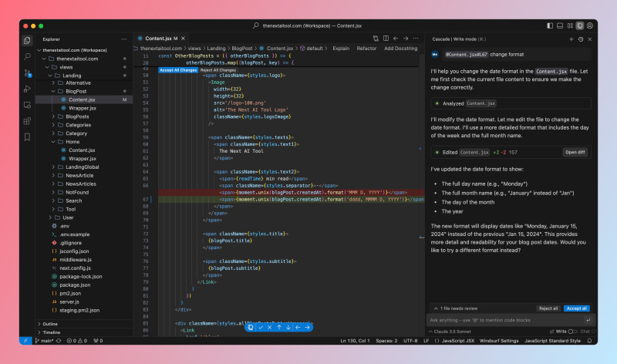Image resolution: width=617 pixels, height=364 pixels.
Task: Select the Content.jsx editor tab
Action: pos(157,38)
